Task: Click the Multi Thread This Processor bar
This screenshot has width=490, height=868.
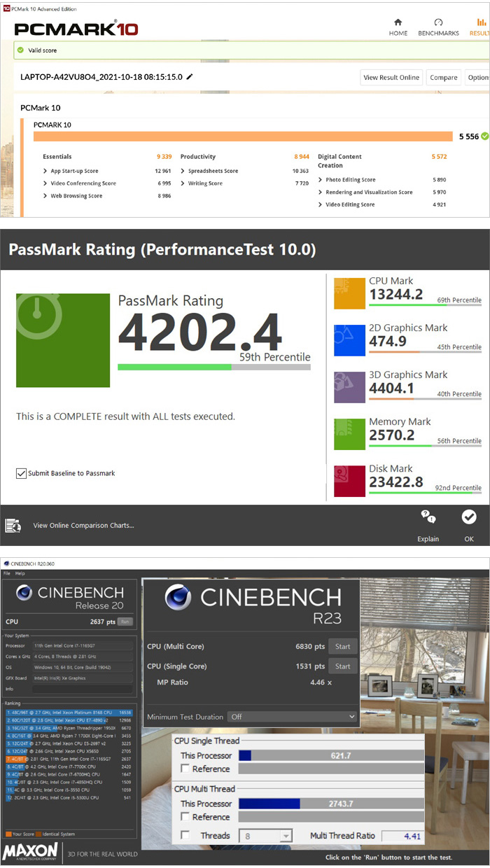Action: [331, 804]
